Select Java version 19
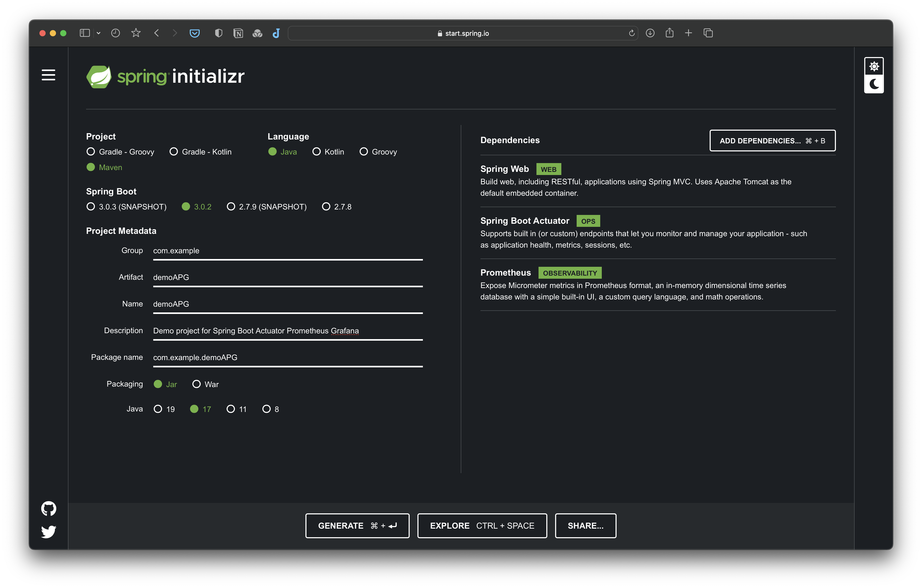The width and height of the screenshot is (922, 588). coord(158,409)
